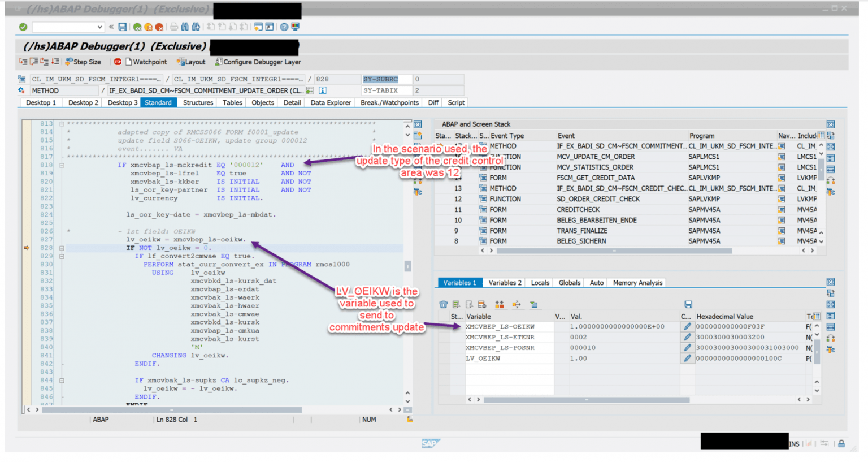Edit LV_OEIKW hexadecimal value with its pencil icon

[687, 358]
